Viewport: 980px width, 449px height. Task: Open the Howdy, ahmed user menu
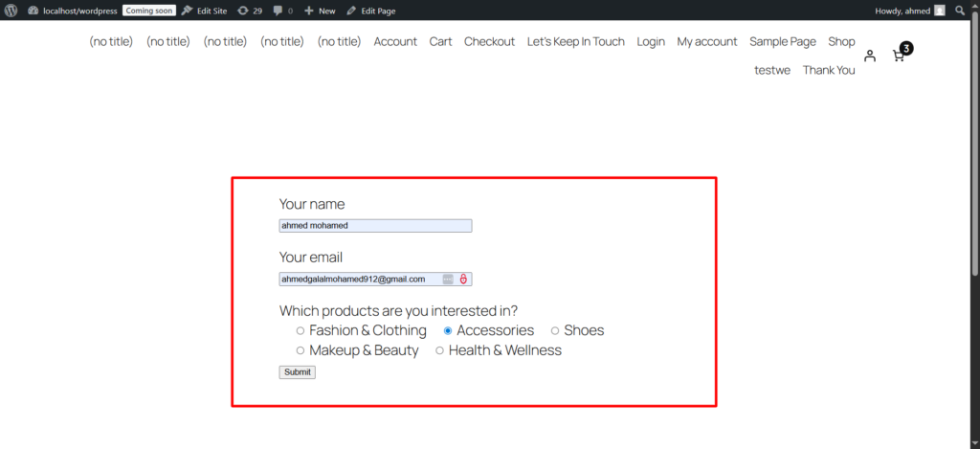pyautogui.click(x=909, y=11)
